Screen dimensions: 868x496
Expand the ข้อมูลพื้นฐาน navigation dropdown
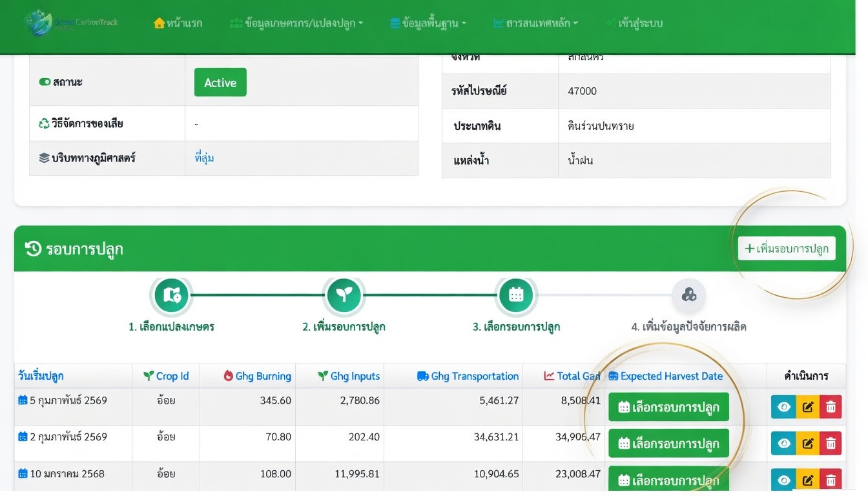click(x=428, y=23)
